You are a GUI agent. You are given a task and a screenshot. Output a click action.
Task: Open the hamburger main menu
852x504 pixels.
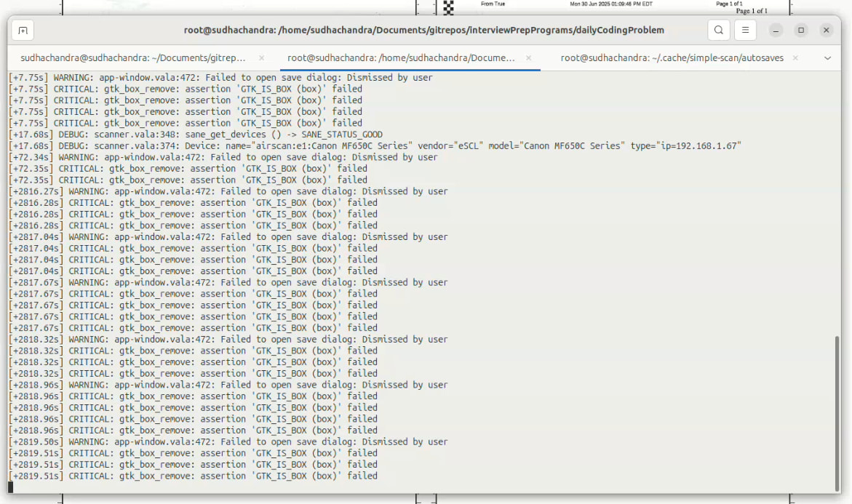[744, 31]
